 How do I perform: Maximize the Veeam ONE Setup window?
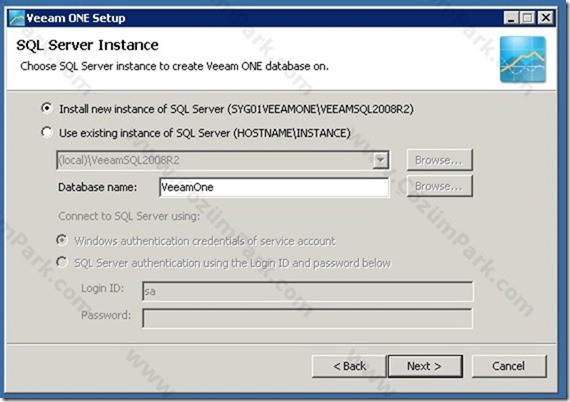(x=528, y=17)
